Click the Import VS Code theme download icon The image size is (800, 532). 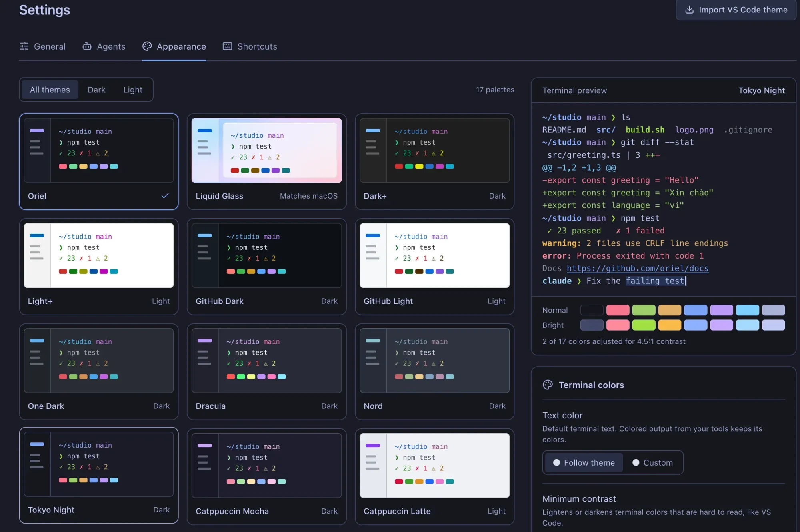click(x=689, y=10)
